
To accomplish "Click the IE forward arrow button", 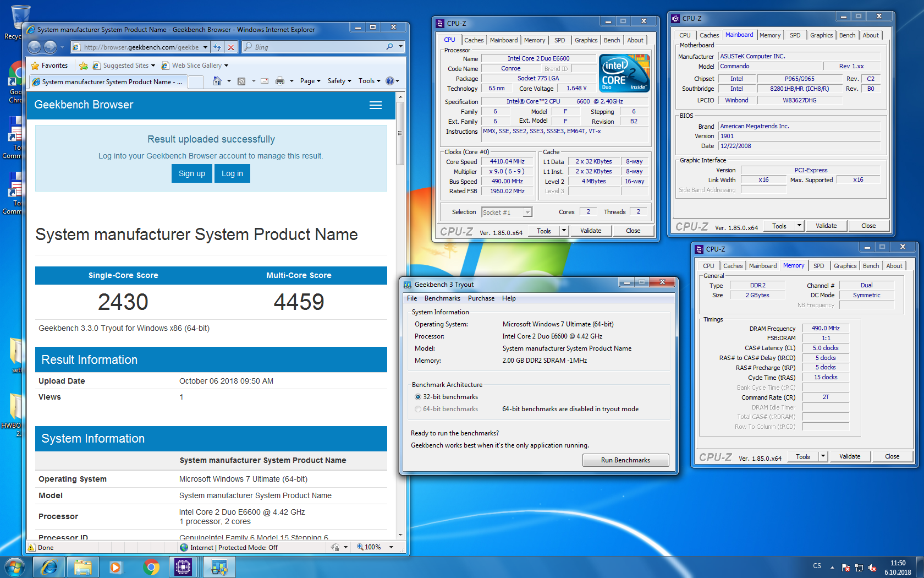I will [x=50, y=47].
